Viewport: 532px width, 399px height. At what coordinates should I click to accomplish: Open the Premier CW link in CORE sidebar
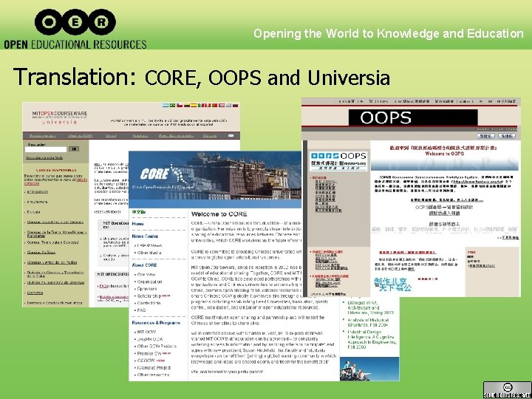(149, 353)
